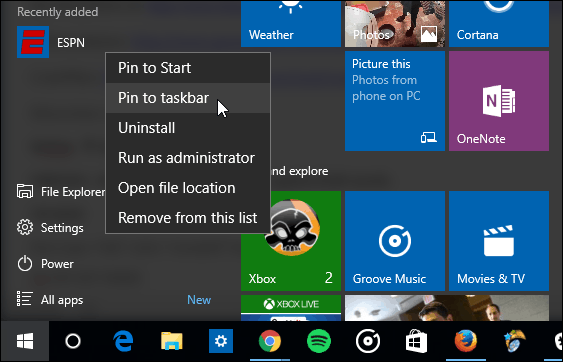
Task: Open File Explorer folder icon on taskbar
Action: click(x=172, y=341)
